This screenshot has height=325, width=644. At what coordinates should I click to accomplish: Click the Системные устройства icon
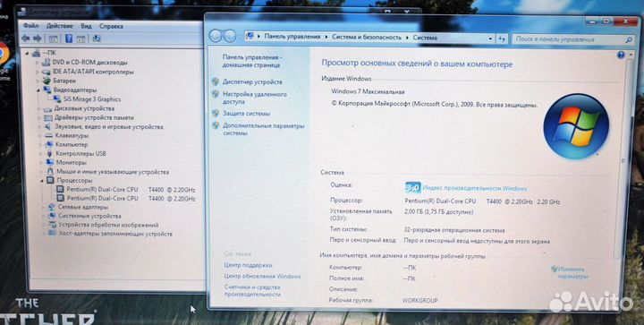[x=52, y=216]
